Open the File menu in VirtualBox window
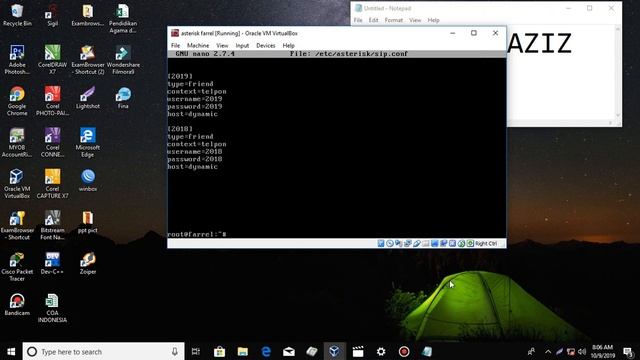The image size is (640, 360). [x=176, y=45]
